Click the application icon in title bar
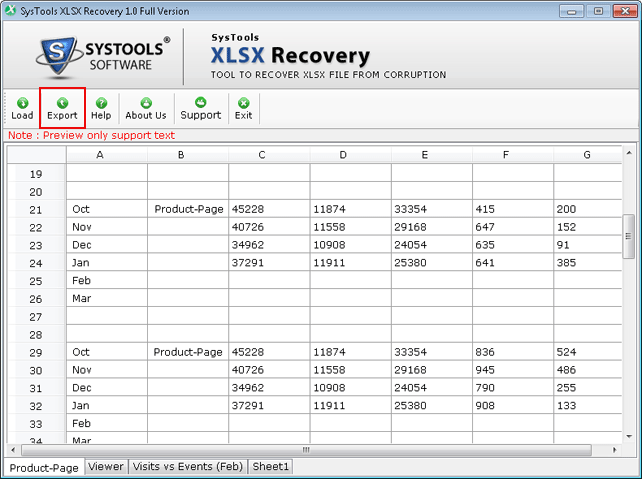This screenshot has width=642, height=479. [11, 11]
